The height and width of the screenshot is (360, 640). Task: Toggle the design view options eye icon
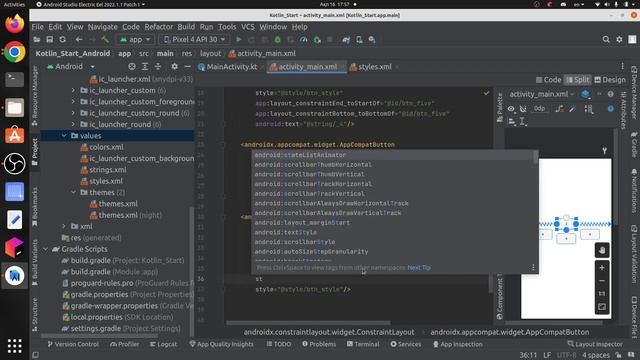point(511,109)
